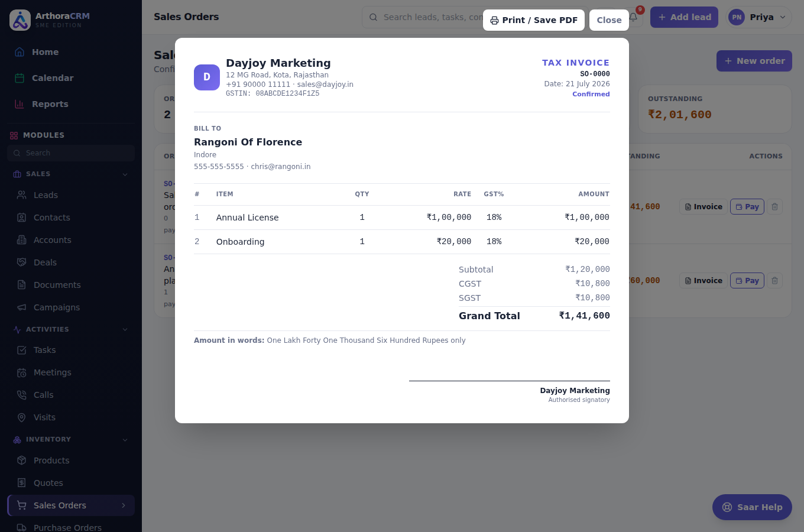Click the Tasks checkbox icon
This screenshot has height=532, width=804.
point(22,350)
